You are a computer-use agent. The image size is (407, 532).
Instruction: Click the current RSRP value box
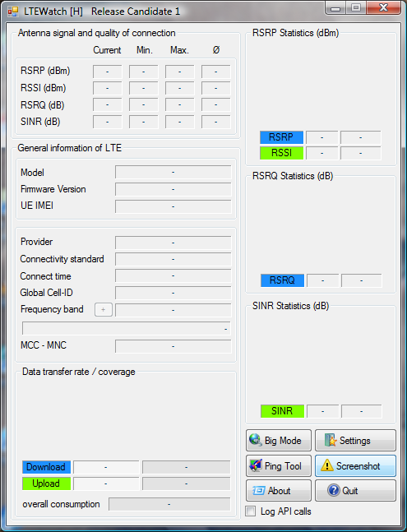pos(108,72)
